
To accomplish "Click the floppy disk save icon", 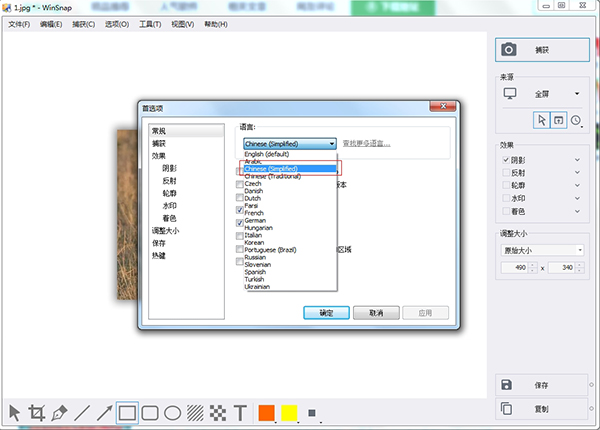I will click(x=506, y=385).
